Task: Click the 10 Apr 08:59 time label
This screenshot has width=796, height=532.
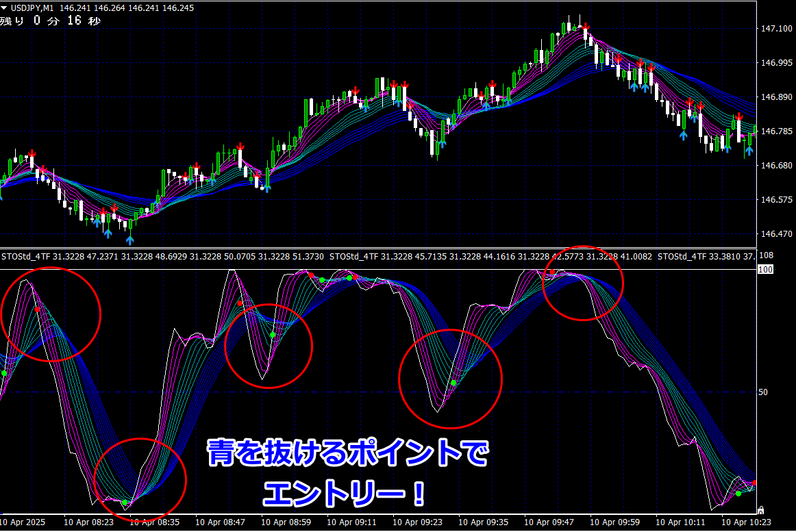Action: pos(286,522)
